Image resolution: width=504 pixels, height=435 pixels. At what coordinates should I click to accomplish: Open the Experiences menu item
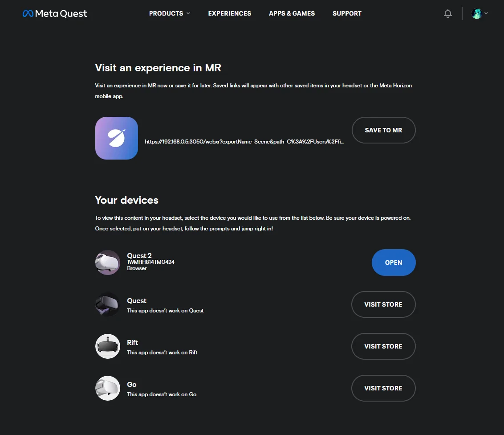tap(230, 13)
